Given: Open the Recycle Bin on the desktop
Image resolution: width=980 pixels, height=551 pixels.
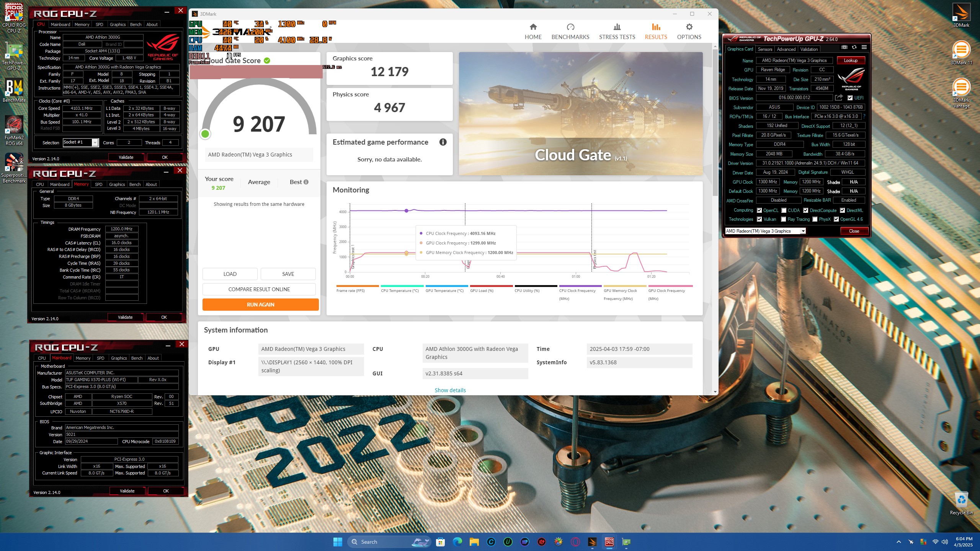Looking at the screenshot, I should point(961,503).
